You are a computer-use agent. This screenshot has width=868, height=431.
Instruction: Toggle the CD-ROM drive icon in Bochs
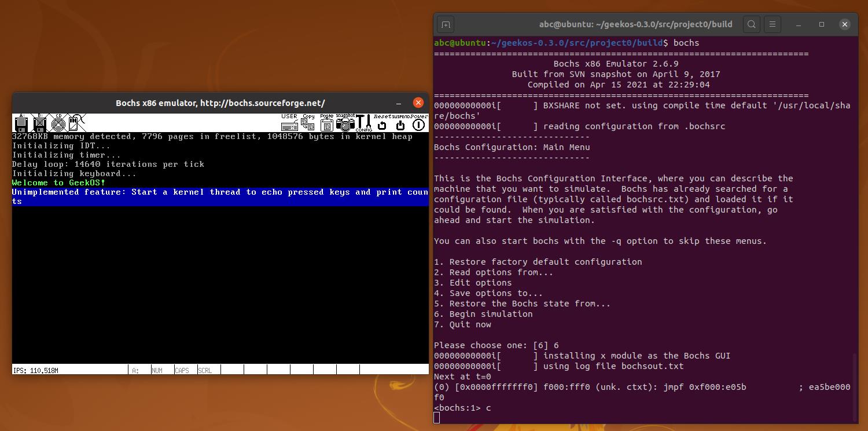58,123
